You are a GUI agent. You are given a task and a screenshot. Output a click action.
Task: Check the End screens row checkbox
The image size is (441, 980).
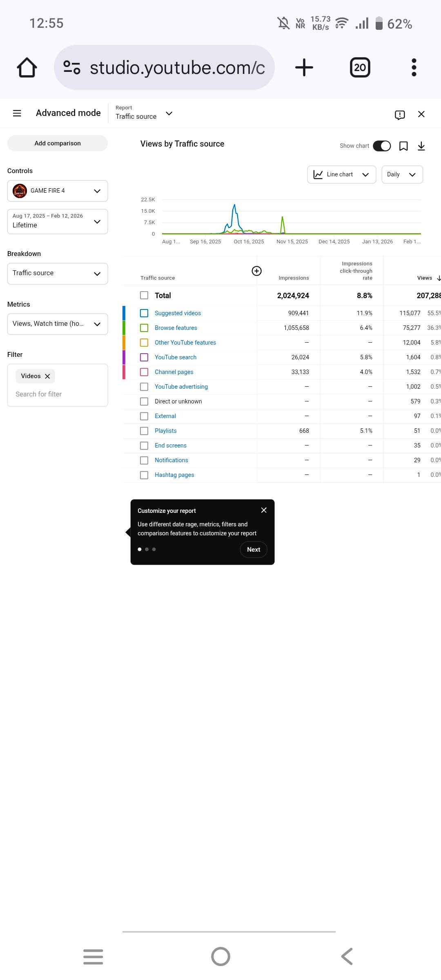(144, 445)
